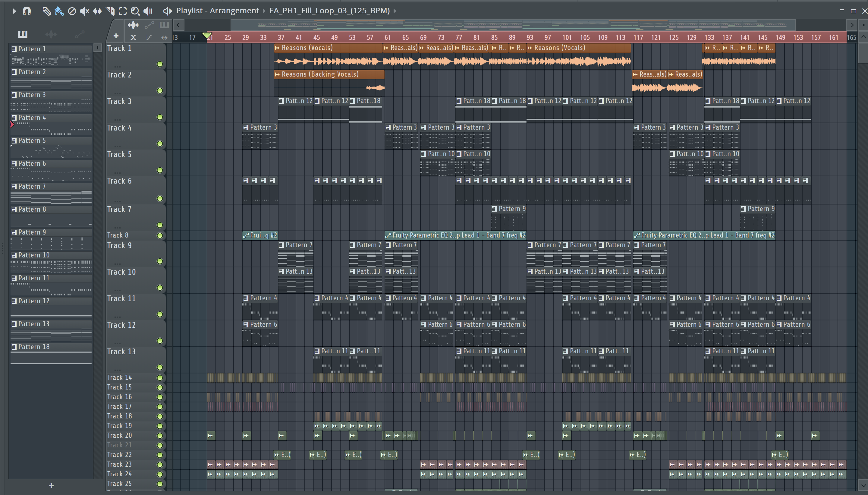
Task: Enable muted Track 21 switch
Action: (160, 445)
